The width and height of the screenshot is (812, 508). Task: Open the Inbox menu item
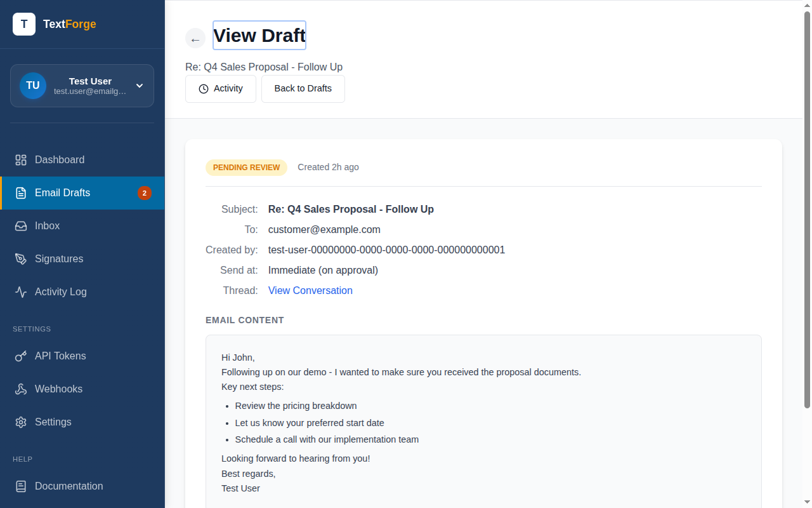click(82, 226)
